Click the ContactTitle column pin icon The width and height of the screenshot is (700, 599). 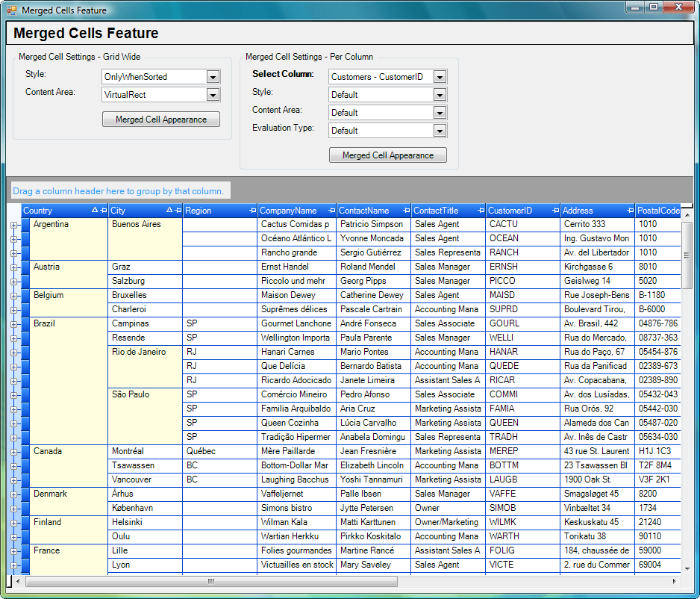pyautogui.click(x=480, y=211)
